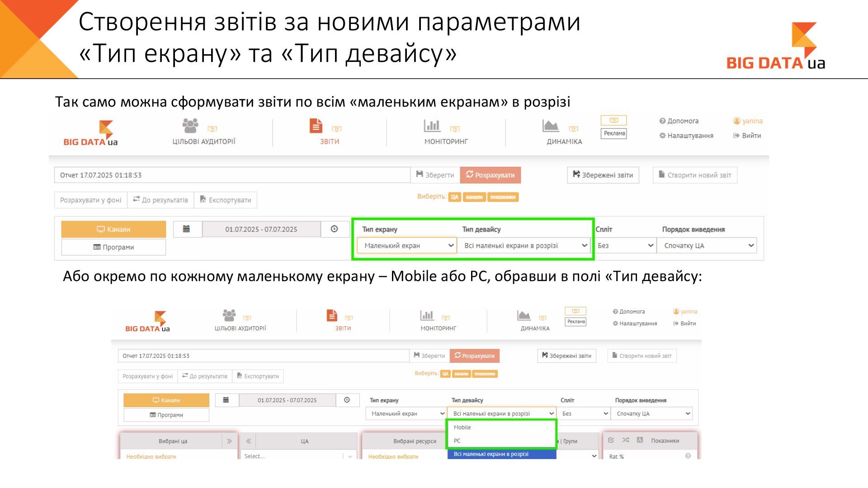
Task: Click Експортувати in upper screenshot
Action: (226, 200)
